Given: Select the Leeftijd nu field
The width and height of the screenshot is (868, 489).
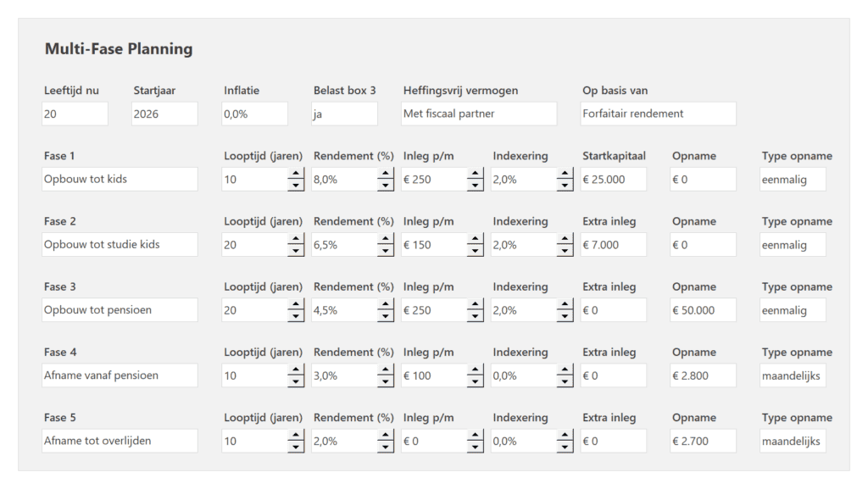Looking at the screenshot, I should click(75, 114).
